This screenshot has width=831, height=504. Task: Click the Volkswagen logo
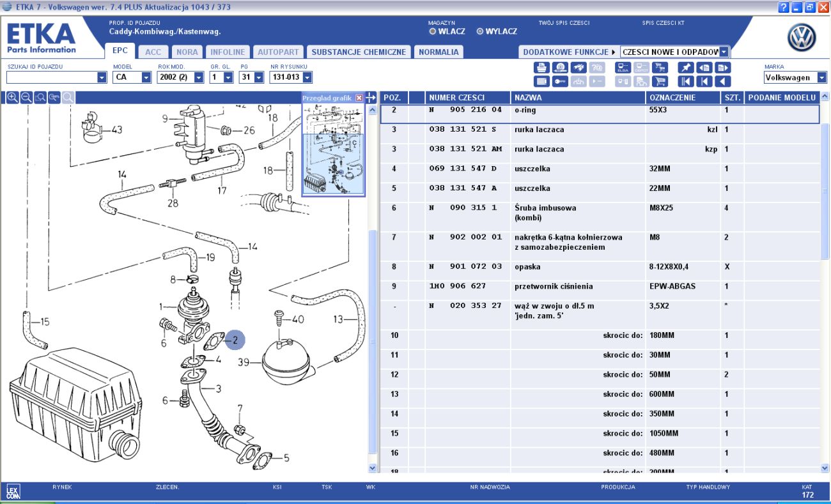click(x=802, y=38)
